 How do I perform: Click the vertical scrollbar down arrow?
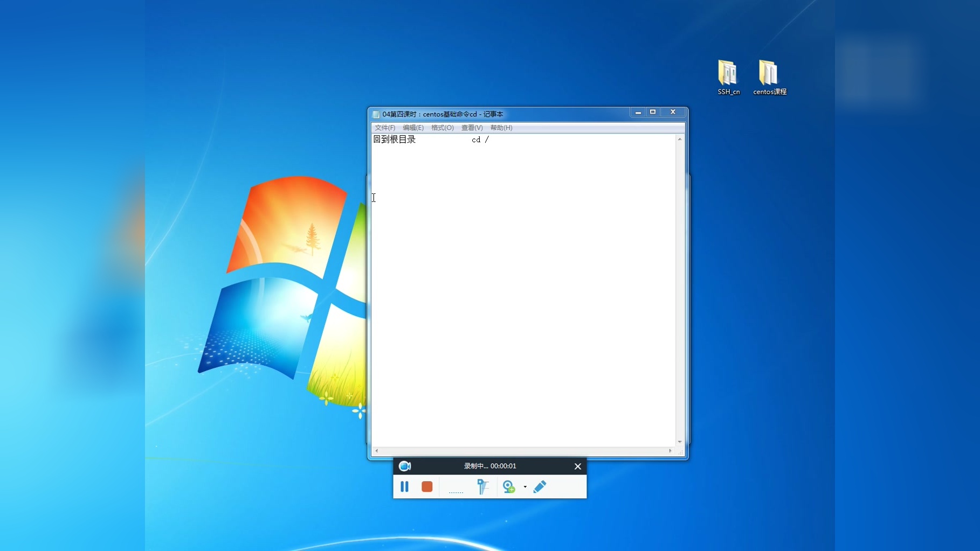tap(680, 442)
